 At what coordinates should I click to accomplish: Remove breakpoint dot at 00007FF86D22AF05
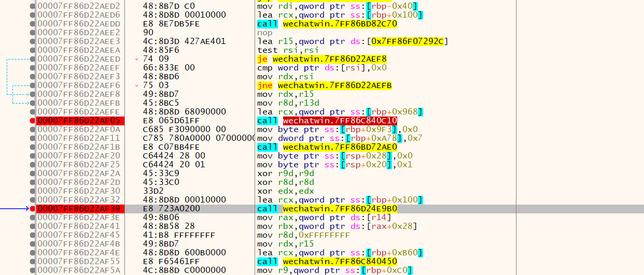[33, 121]
